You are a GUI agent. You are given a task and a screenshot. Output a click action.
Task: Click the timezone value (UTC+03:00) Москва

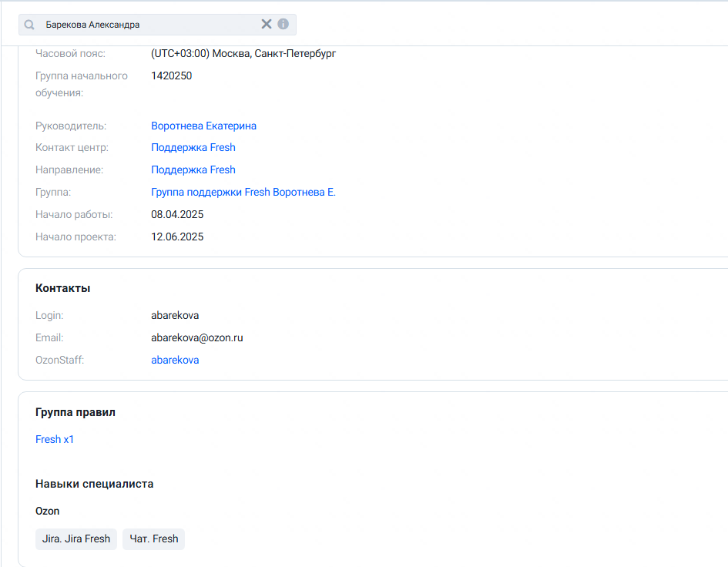pyautogui.click(x=243, y=53)
